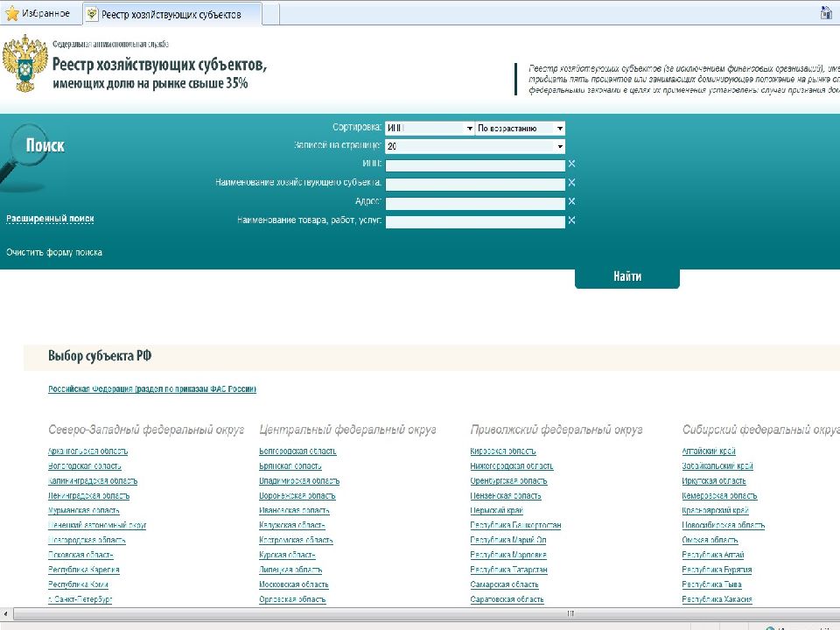Open the new blank tab button

coord(270,15)
